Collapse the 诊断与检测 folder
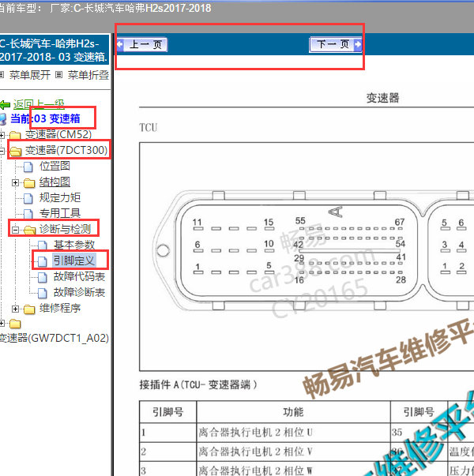Screen dimensions: 474x476 pyautogui.click(x=15, y=230)
